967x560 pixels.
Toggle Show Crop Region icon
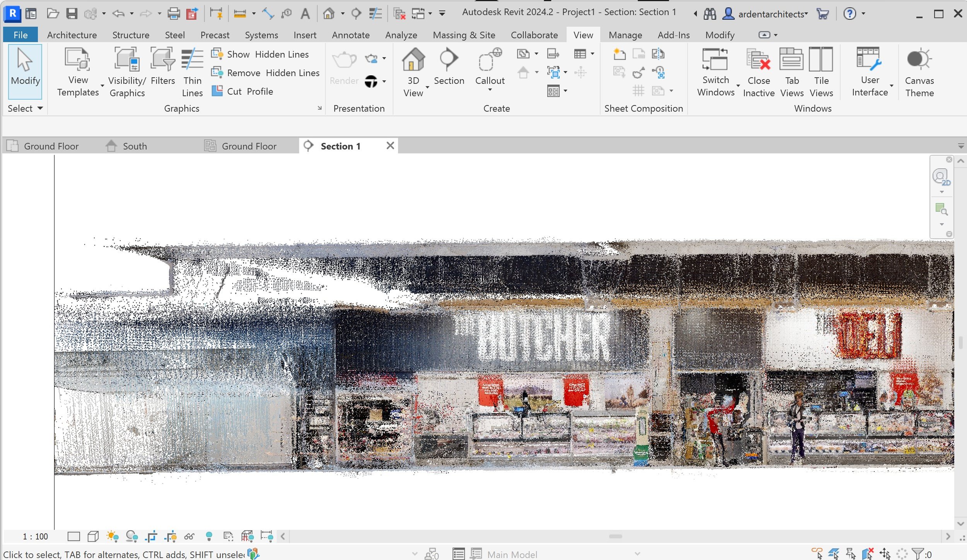tap(170, 536)
